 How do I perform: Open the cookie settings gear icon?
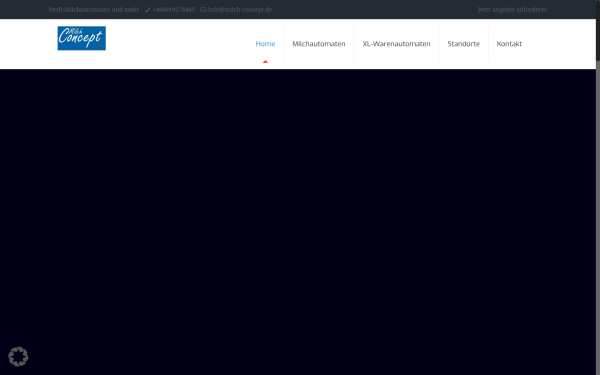click(18, 357)
